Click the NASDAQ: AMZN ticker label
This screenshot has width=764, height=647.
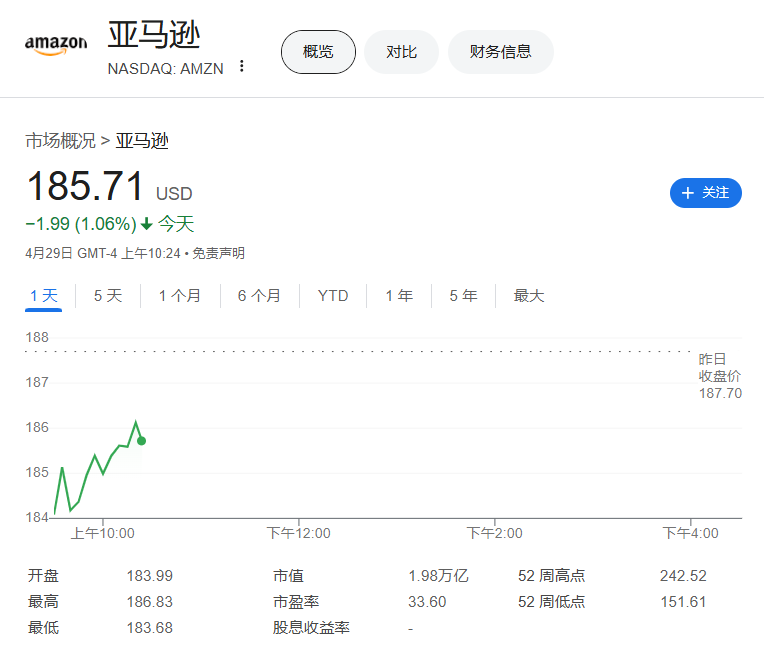pyautogui.click(x=166, y=69)
